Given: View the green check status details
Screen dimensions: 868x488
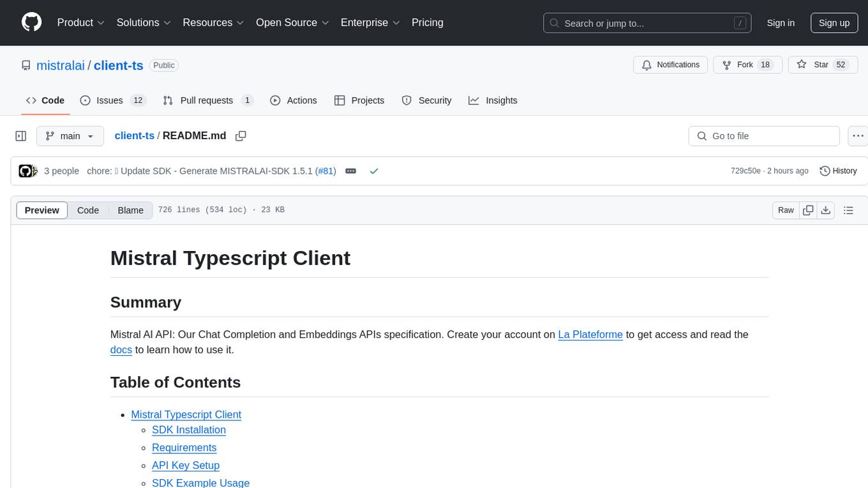Looking at the screenshot, I should 374,171.
